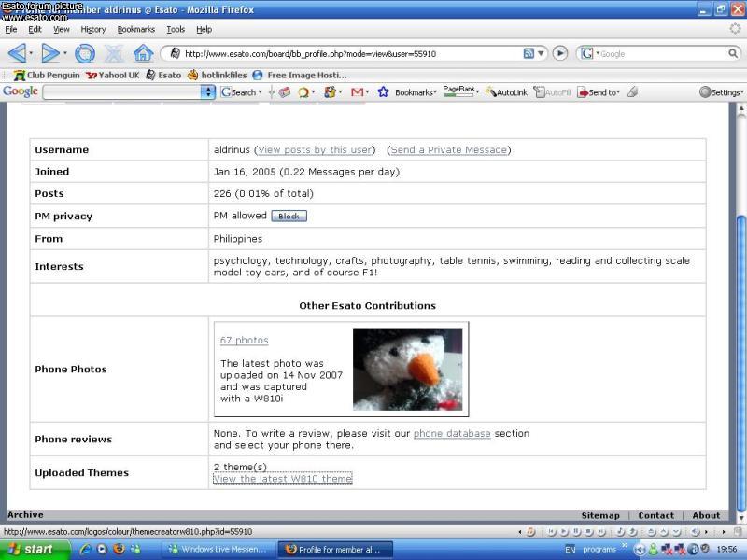Open Send to dropdown on Google toolbar
The height and width of the screenshot is (560, 747).
599,92
